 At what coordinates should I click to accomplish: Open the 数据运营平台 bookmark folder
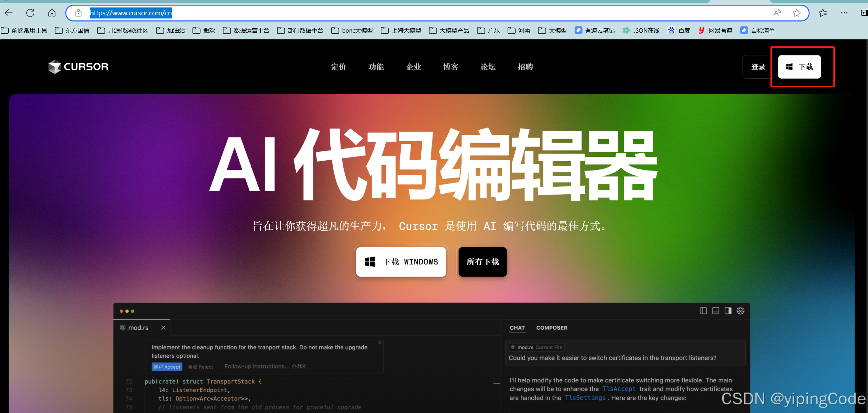point(246,30)
